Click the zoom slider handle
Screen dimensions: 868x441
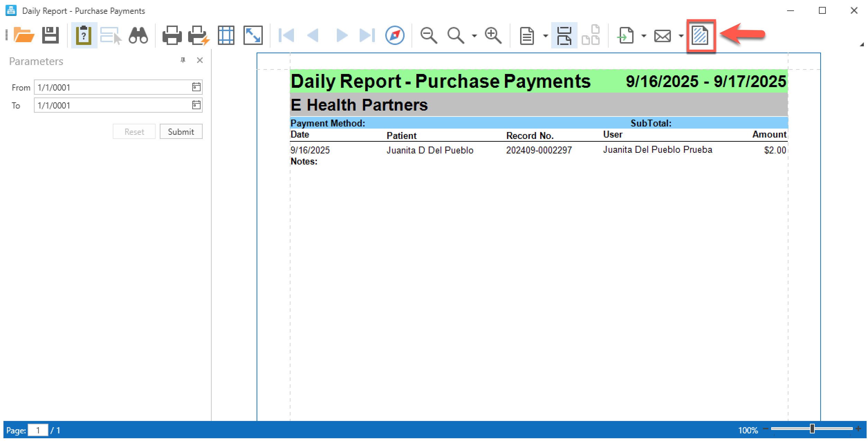(812, 429)
